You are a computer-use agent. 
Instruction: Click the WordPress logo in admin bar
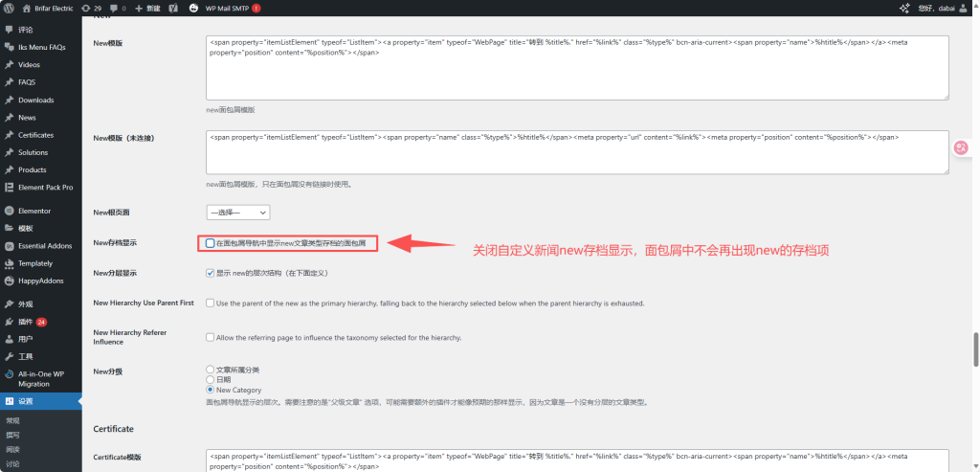tap(9, 8)
